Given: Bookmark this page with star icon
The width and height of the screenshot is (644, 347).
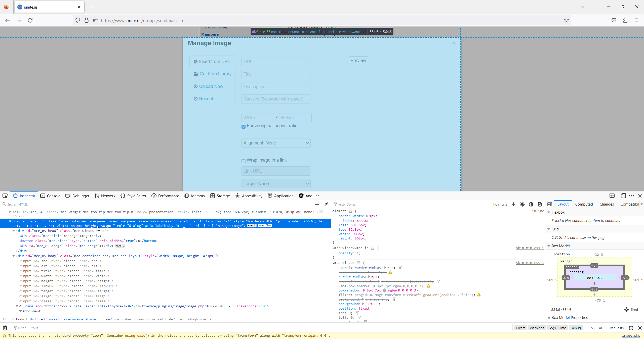Looking at the screenshot, I should (566, 20).
